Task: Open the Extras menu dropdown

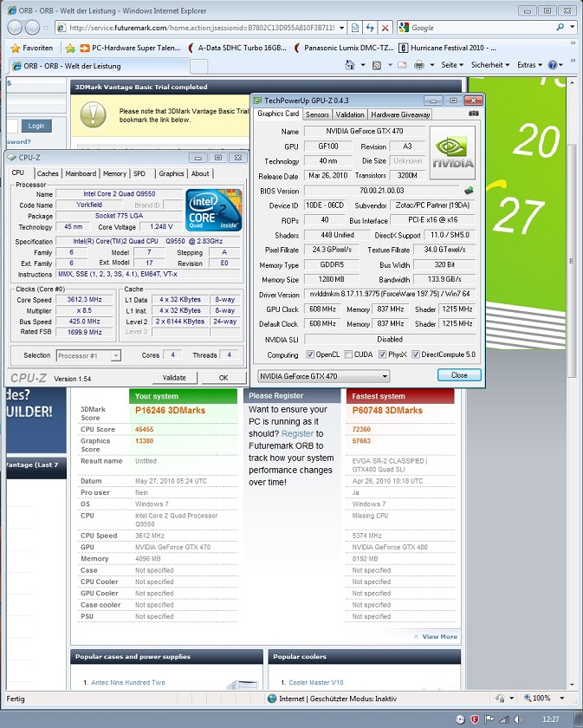Action: pyautogui.click(x=529, y=65)
